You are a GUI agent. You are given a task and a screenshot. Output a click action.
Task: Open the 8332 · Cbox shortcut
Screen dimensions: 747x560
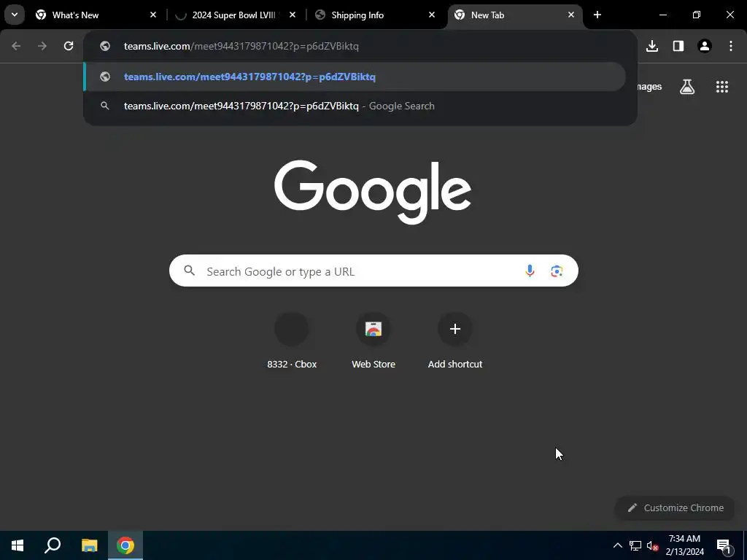click(x=292, y=341)
